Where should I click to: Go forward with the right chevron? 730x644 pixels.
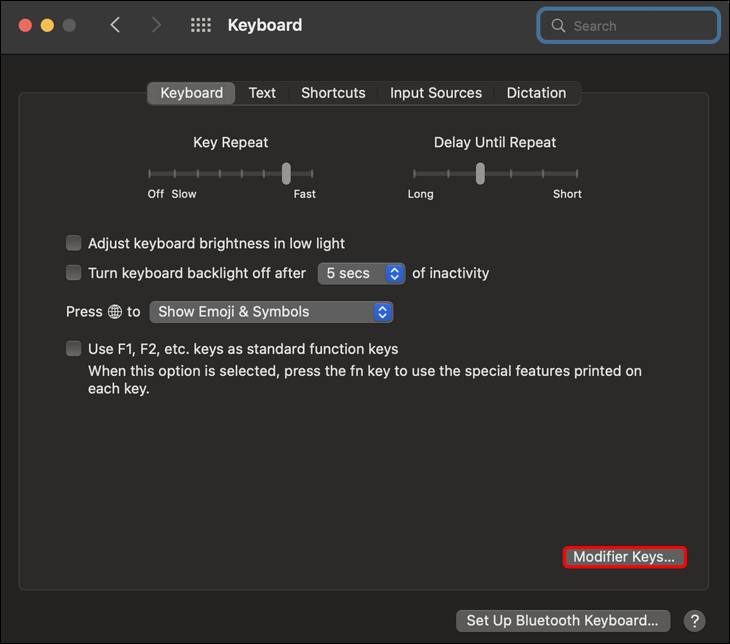click(156, 25)
